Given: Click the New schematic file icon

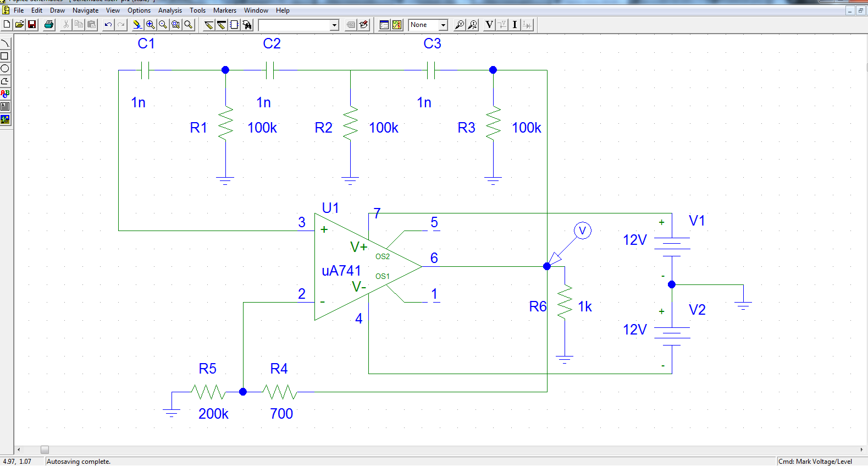Looking at the screenshot, I should coord(7,25).
